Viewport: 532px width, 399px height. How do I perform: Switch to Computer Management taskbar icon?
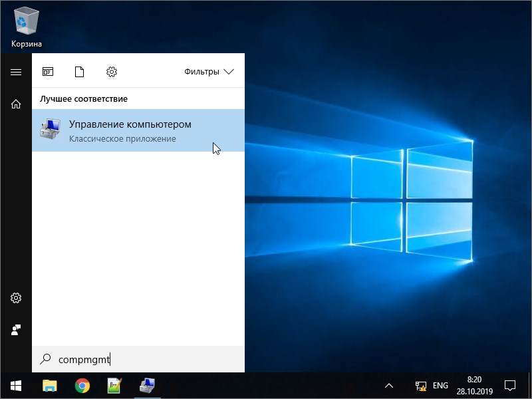click(x=147, y=386)
